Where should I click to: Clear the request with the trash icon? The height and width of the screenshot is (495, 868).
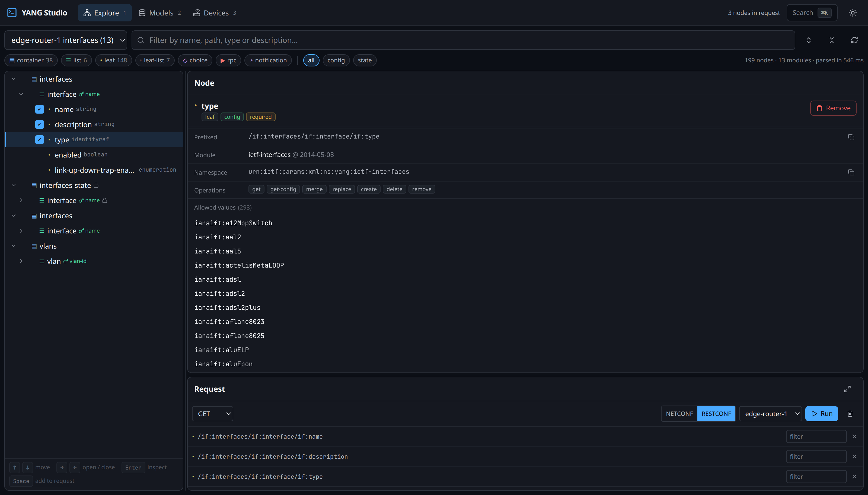click(850, 414)
